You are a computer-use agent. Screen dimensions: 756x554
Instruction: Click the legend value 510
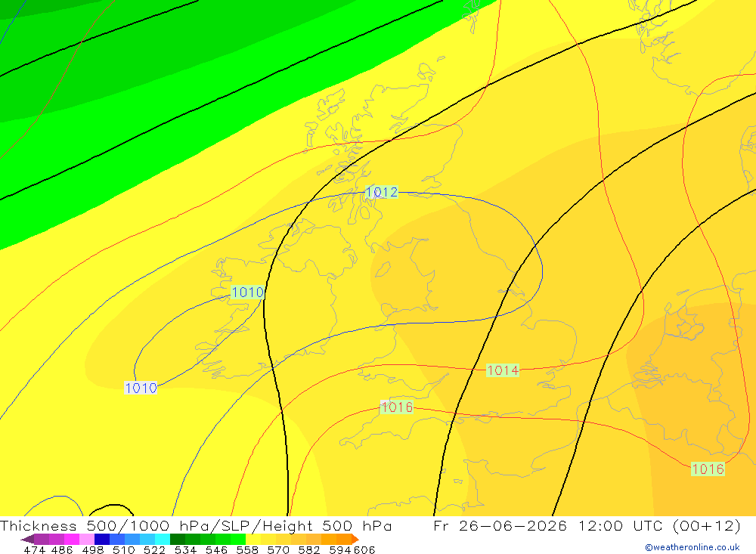124,549
